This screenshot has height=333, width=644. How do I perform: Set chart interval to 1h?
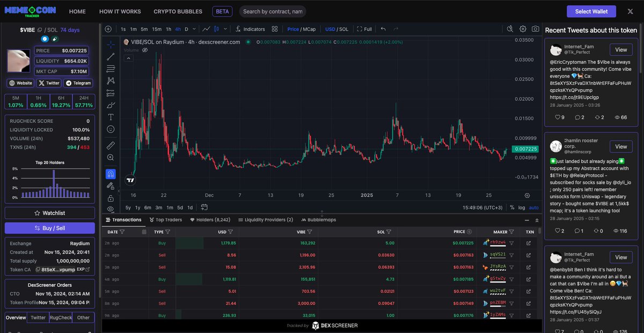point(169,29)
